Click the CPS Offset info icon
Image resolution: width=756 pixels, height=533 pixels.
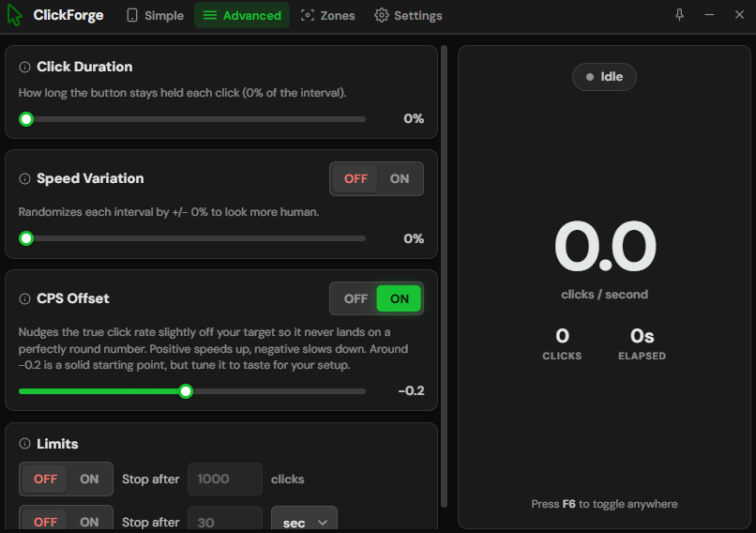coord(24,299)
